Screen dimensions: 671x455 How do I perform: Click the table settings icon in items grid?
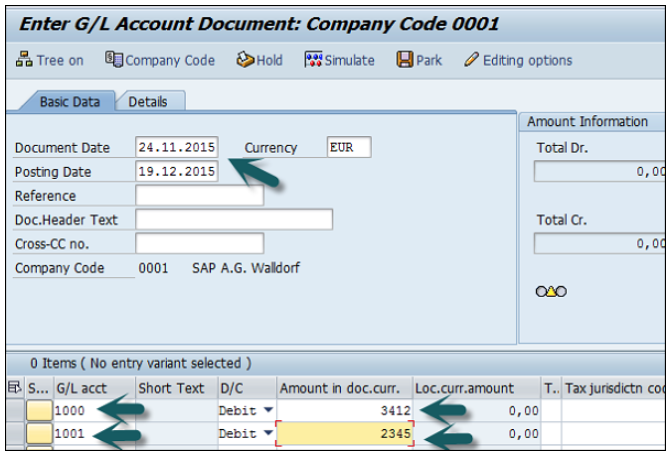(x=13, y=388)
